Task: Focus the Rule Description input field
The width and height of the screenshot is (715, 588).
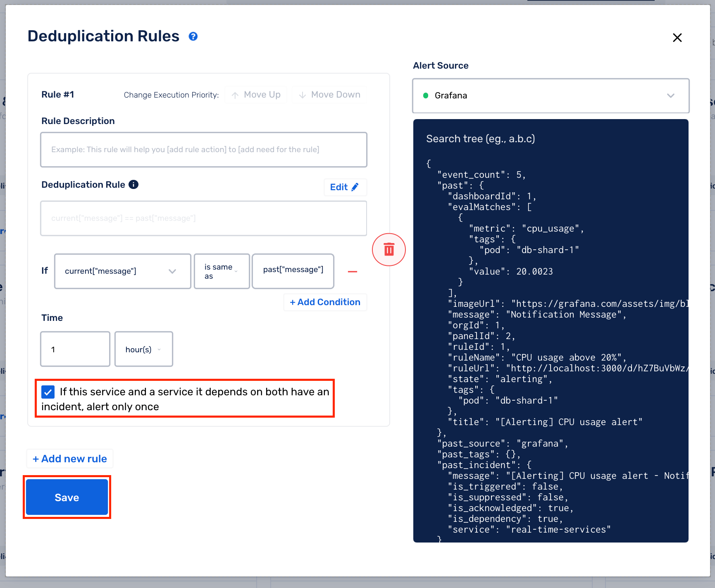Action: (204, 150)
